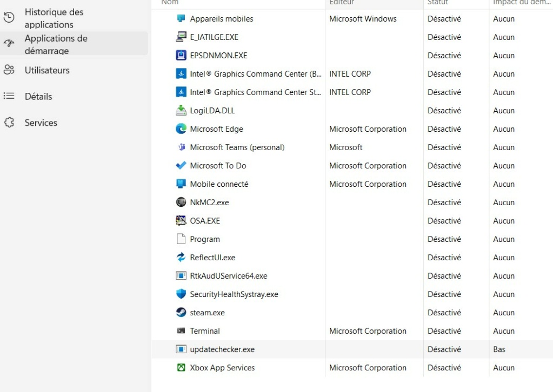Click the Mobile connecté icon
553x392 pixels.
[x=181, y=184]
